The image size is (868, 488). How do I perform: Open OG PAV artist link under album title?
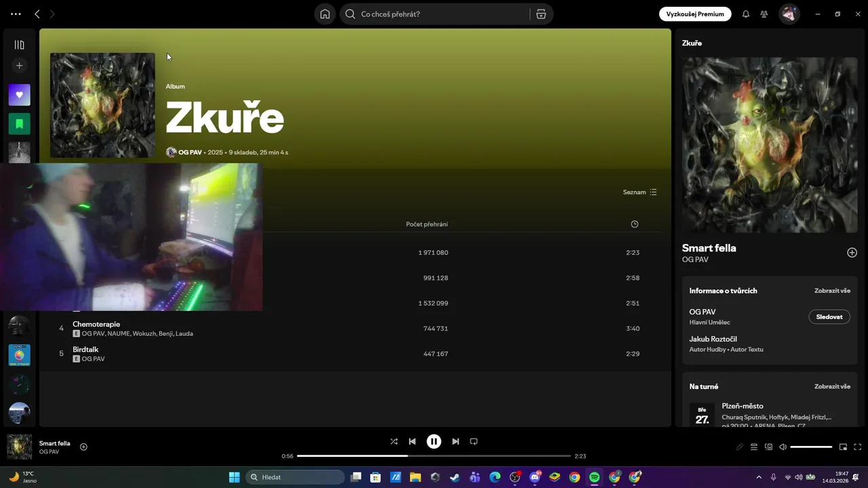(190, 152)
